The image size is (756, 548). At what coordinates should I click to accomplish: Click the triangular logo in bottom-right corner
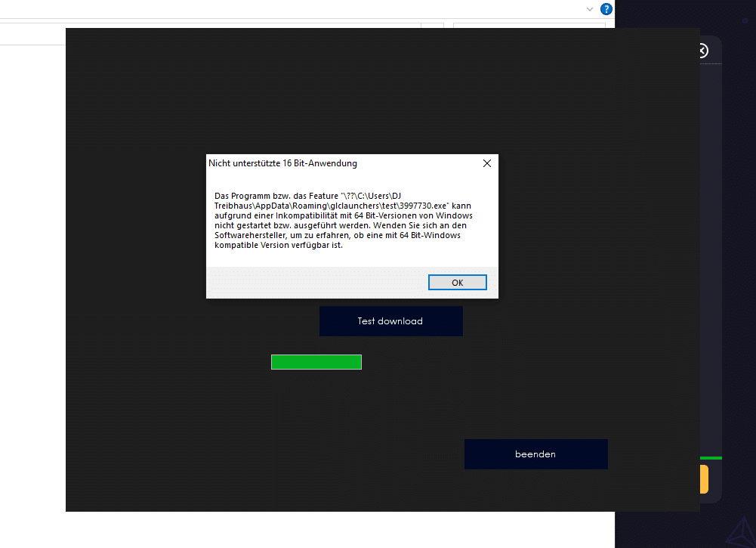pos(737,531)
